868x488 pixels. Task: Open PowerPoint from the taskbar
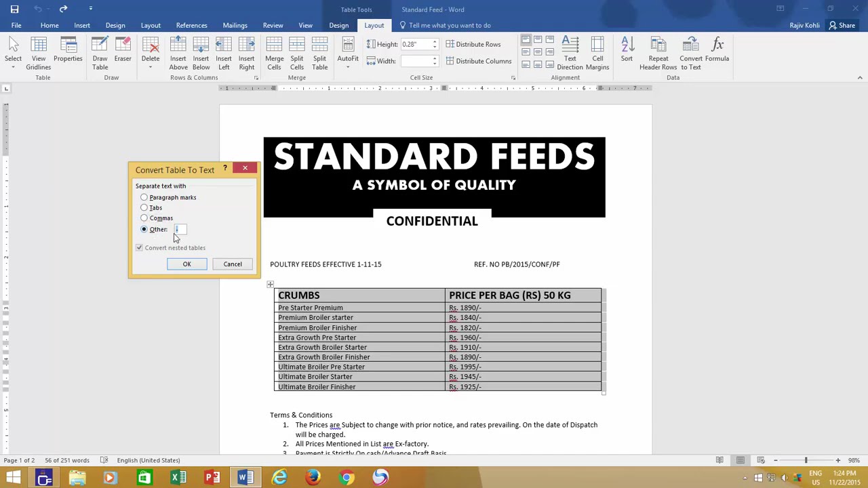point(212,478)
